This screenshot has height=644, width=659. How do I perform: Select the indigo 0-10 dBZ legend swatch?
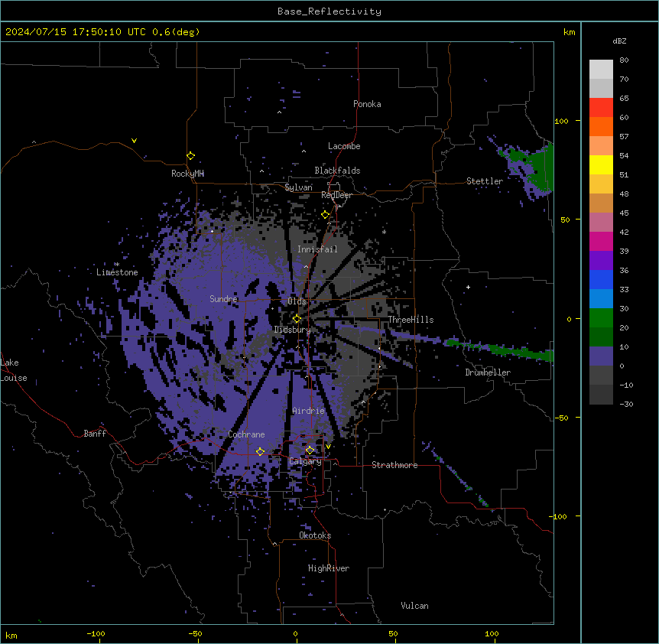pos(601,356)
